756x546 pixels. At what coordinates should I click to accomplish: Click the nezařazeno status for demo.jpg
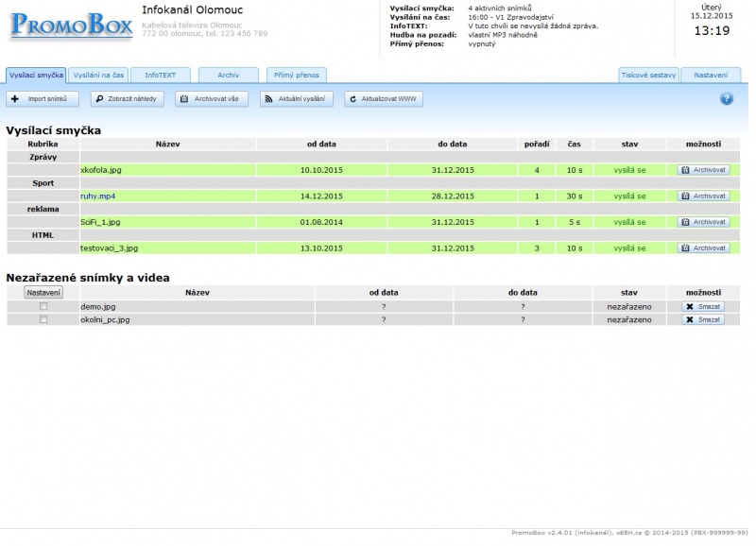pyautogui.click(x=629, y=306)
